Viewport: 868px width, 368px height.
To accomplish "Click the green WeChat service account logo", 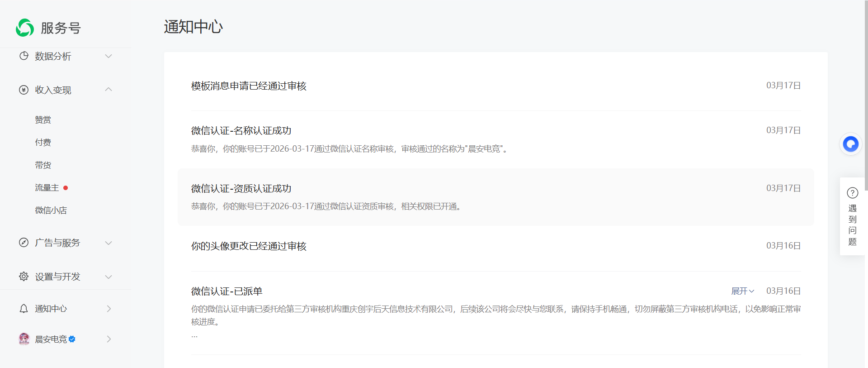I will tap(25, 28).
